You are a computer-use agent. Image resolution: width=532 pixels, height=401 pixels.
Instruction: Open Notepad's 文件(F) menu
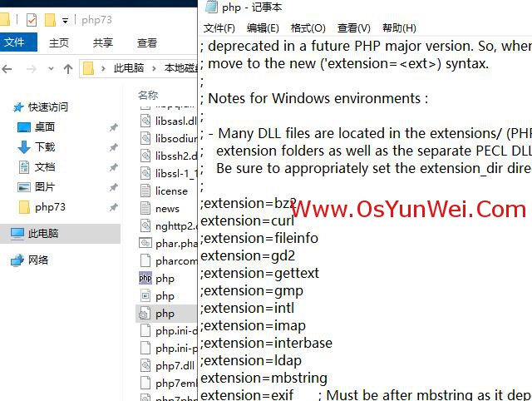(x=219, y=27)
